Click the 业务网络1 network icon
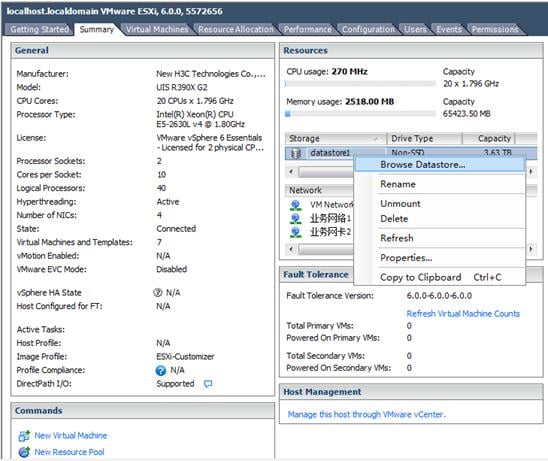Viewport: 548px width, 461px height. pos(296,218)
